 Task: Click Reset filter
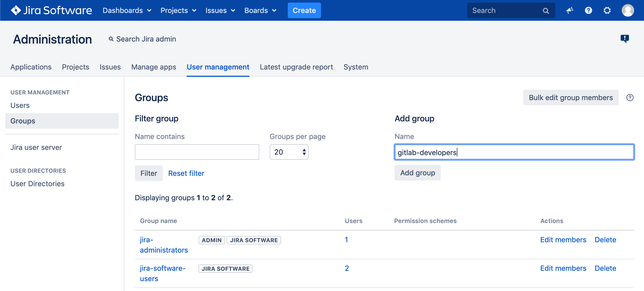click(x=186, y=173)
